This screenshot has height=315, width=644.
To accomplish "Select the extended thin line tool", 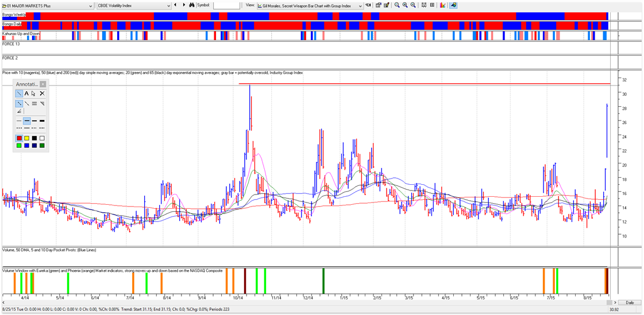I will tap(26, 103).
